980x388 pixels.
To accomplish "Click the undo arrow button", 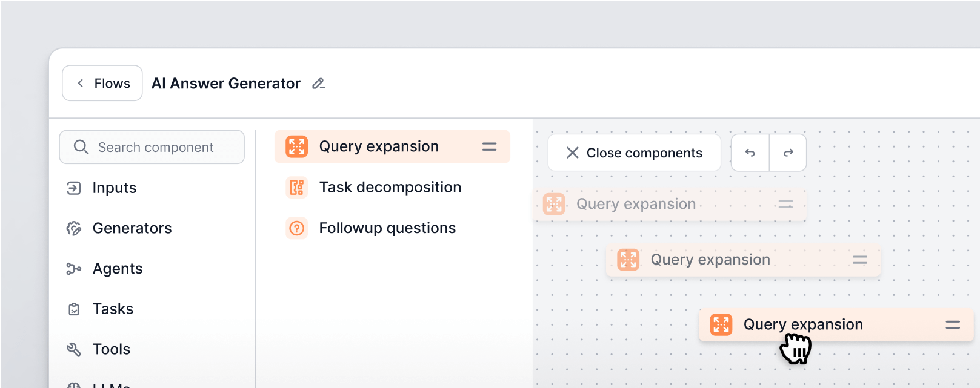I will tap(750, 153).
